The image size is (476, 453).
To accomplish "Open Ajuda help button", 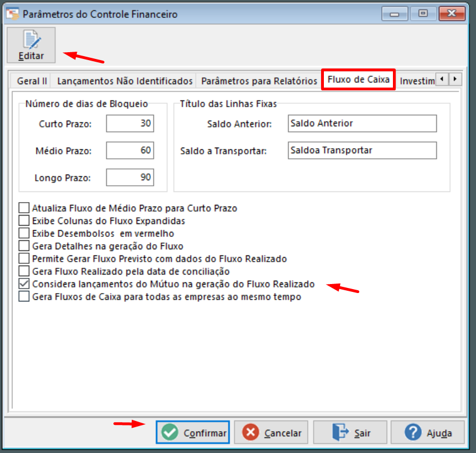I will pyautogui.click(x=428, y=432).
